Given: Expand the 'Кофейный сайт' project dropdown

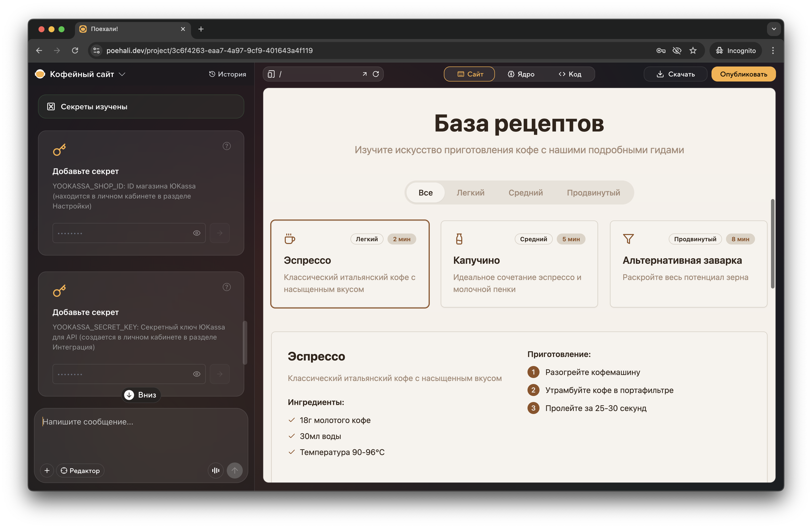Looking at the screenshot, I should click(x=122, y=74).
